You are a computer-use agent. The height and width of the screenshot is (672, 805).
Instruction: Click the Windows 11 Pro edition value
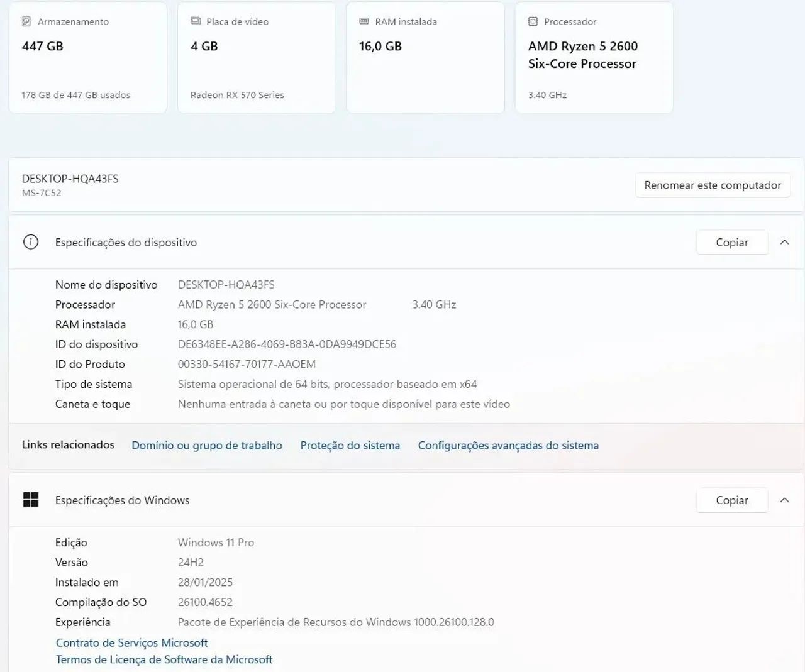216,542
